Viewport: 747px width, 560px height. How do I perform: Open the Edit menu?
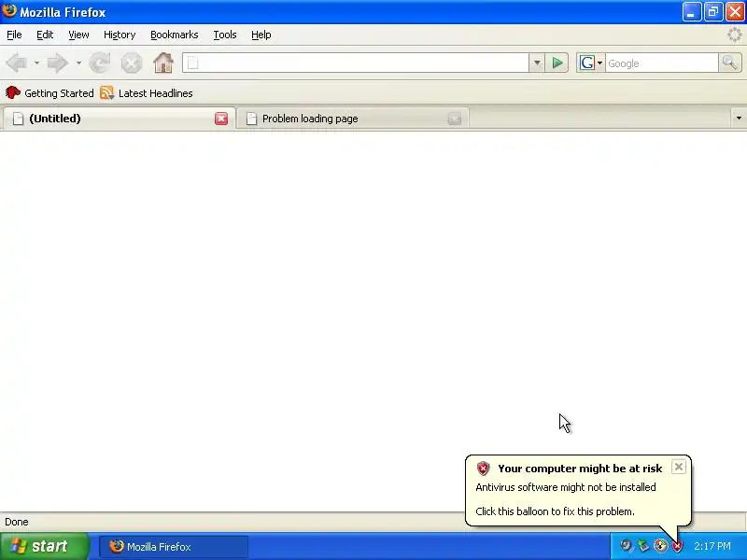45,35
